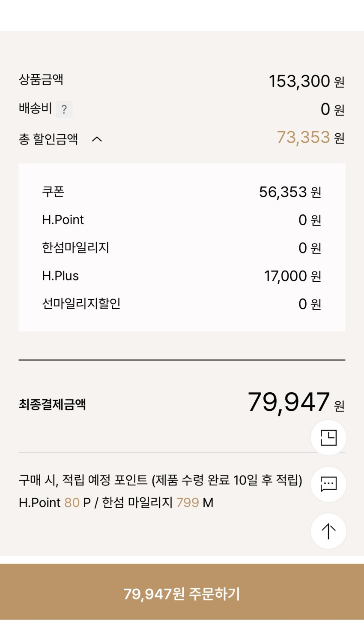Click the 상품금액 label
This screenshot has height=626, width=364.
click(x=41, y=79)
